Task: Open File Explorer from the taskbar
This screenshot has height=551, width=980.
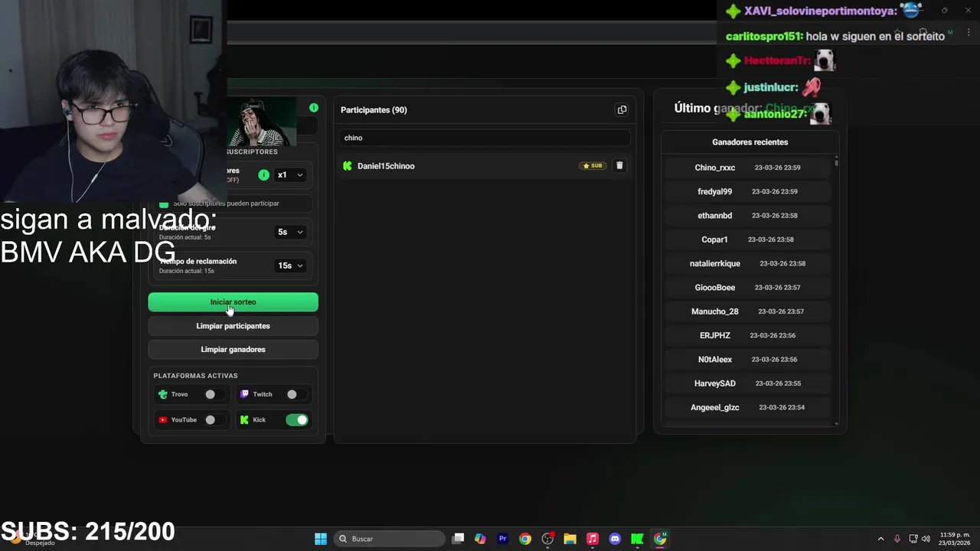Action: tap(570, 539)
